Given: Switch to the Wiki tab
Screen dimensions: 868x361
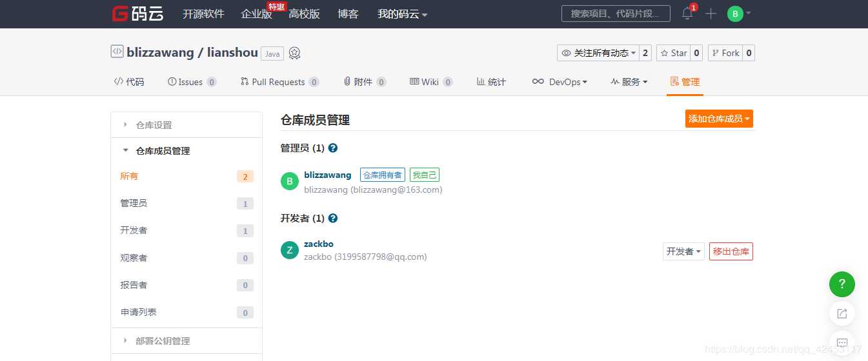Looking at the screenshot, I should point(431,82).
